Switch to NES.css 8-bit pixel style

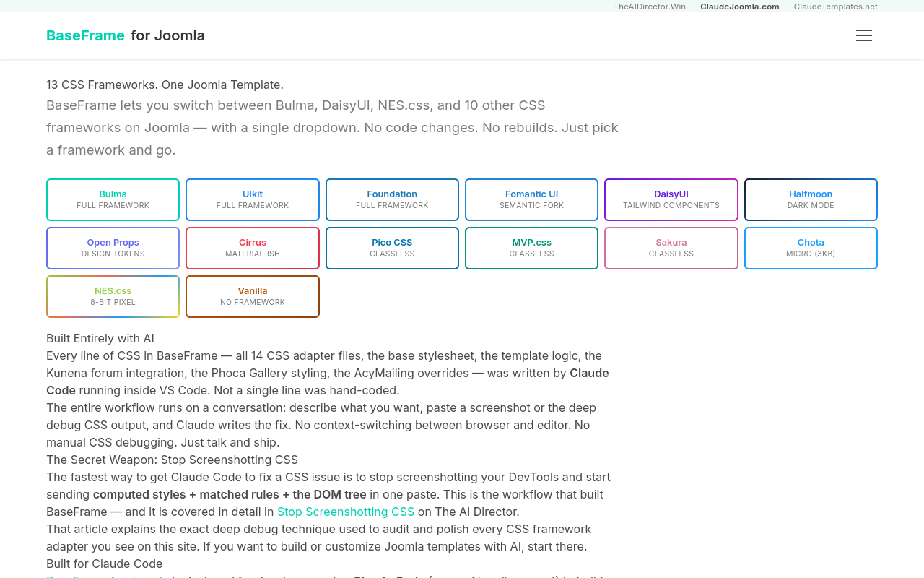click(113, 296)
